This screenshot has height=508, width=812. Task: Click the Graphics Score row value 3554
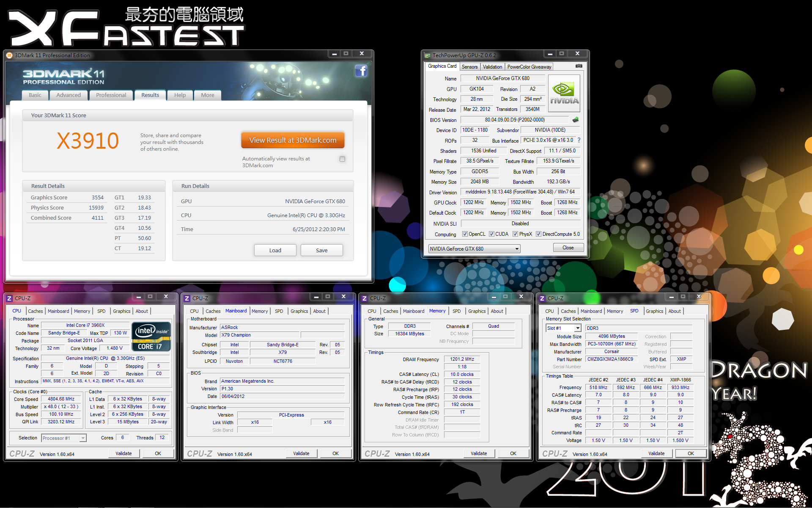(x=98, y=198)
